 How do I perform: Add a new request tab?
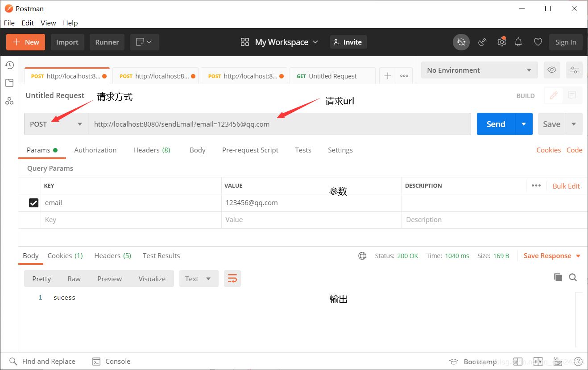pyautogui.click(x=388, y=76)
